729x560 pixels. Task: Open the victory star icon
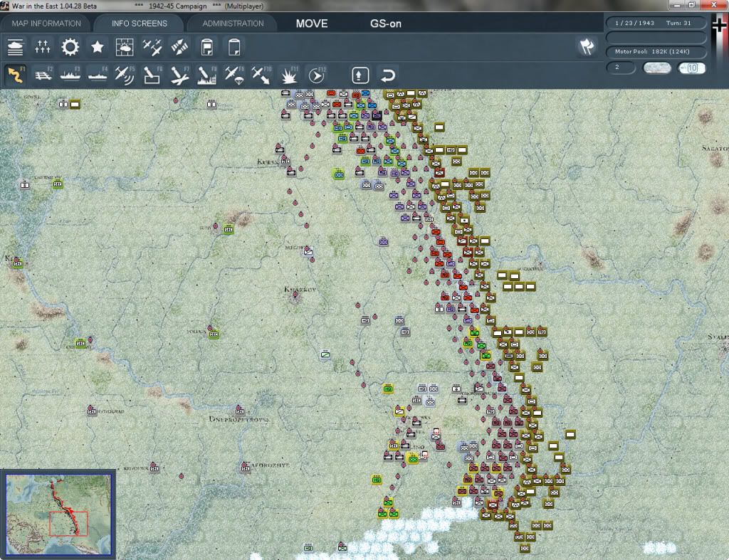97,48
